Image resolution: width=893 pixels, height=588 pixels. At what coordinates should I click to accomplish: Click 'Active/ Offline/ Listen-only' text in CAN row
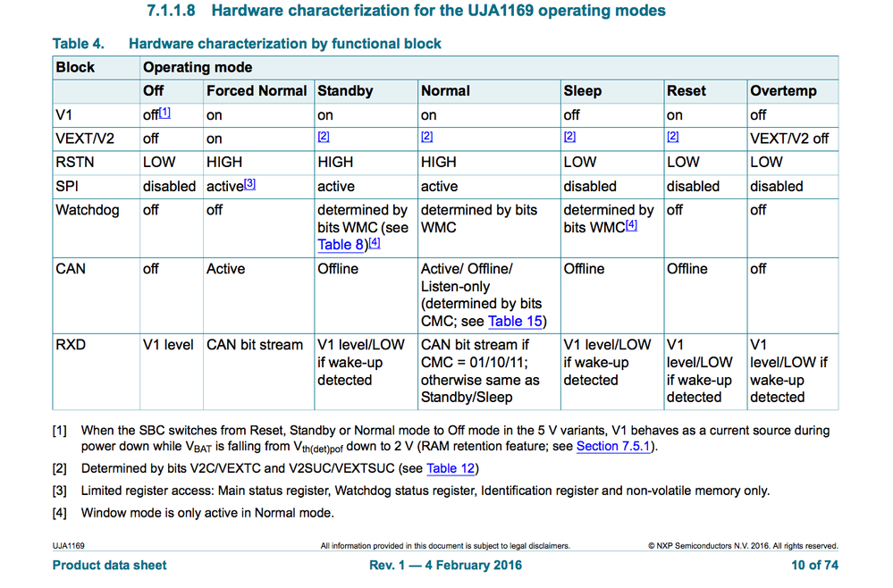(467, 277)
